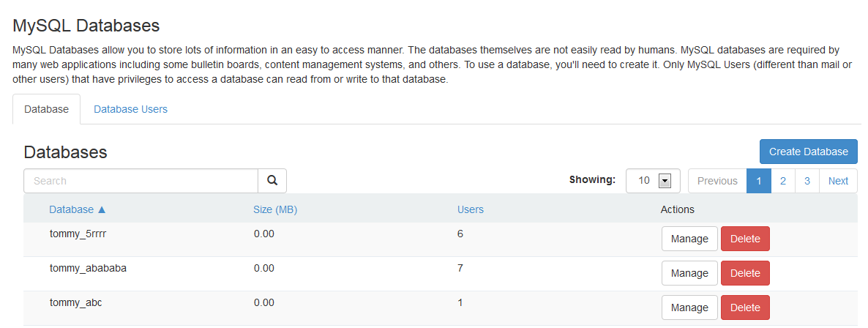Click the Create Database button
Viewport: 868px width, 328px height.
pos(808,152)
